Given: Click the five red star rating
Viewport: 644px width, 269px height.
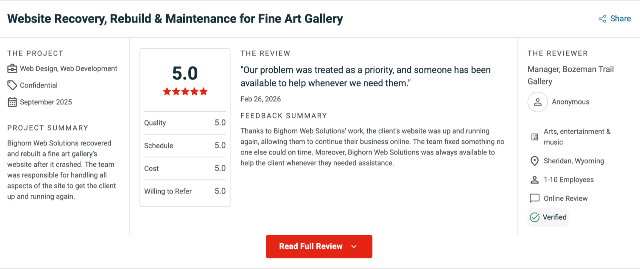Looking at the screenshot, I should coord(185,92).
